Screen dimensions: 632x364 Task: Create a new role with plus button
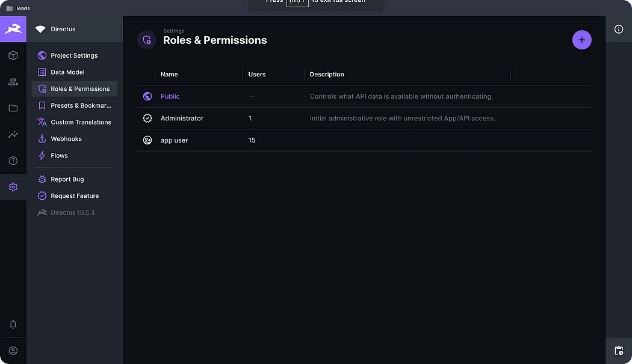[x=581, y=40]
